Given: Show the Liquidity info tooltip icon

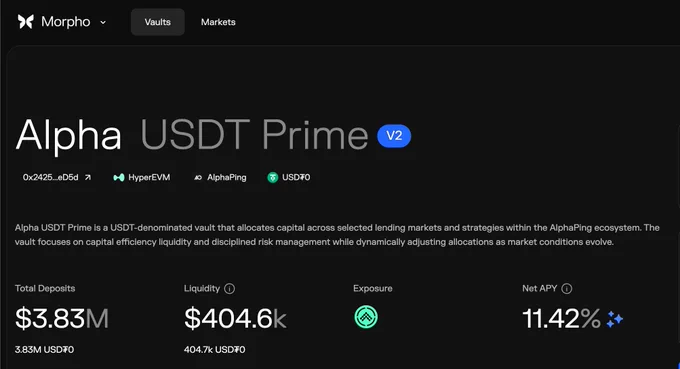Looking at the screenshot, I should 229,289.
